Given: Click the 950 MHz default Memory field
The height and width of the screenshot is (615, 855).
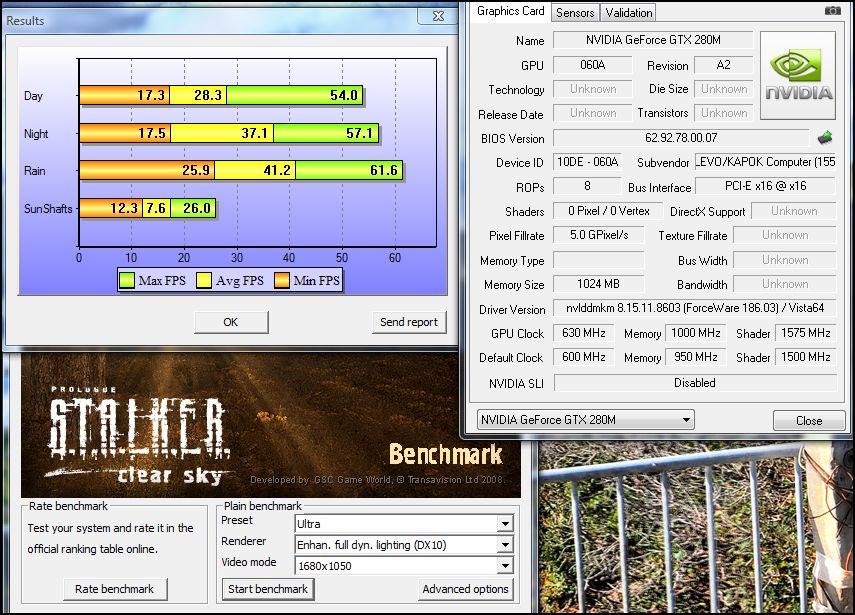Looking at the screenshot, I should click(695, 357).
